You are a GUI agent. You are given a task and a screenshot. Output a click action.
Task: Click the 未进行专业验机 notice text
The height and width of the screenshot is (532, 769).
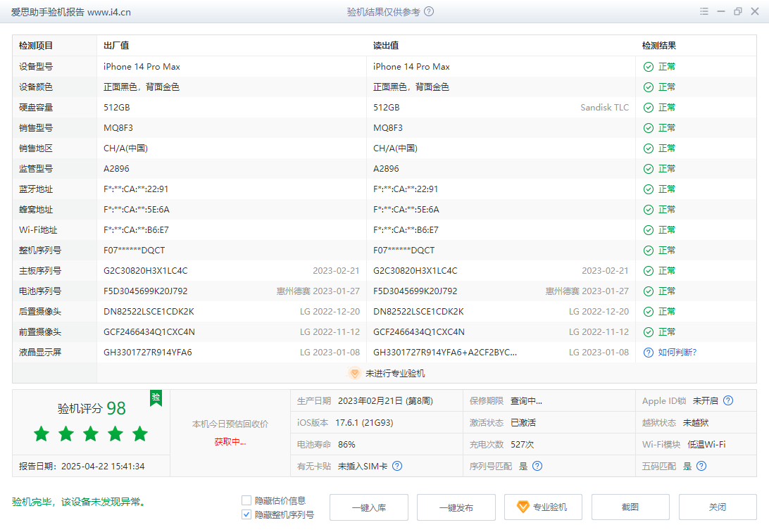395,373
